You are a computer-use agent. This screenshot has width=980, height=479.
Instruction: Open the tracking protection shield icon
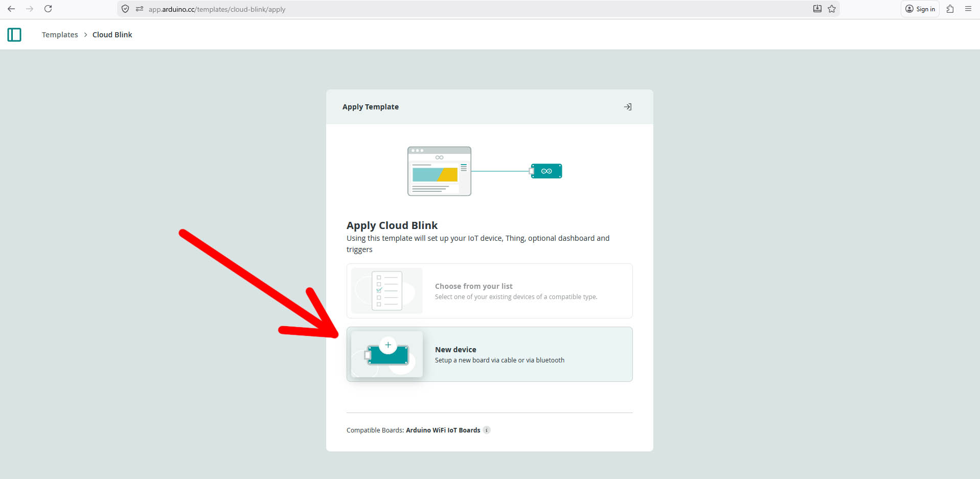(125, 9)
